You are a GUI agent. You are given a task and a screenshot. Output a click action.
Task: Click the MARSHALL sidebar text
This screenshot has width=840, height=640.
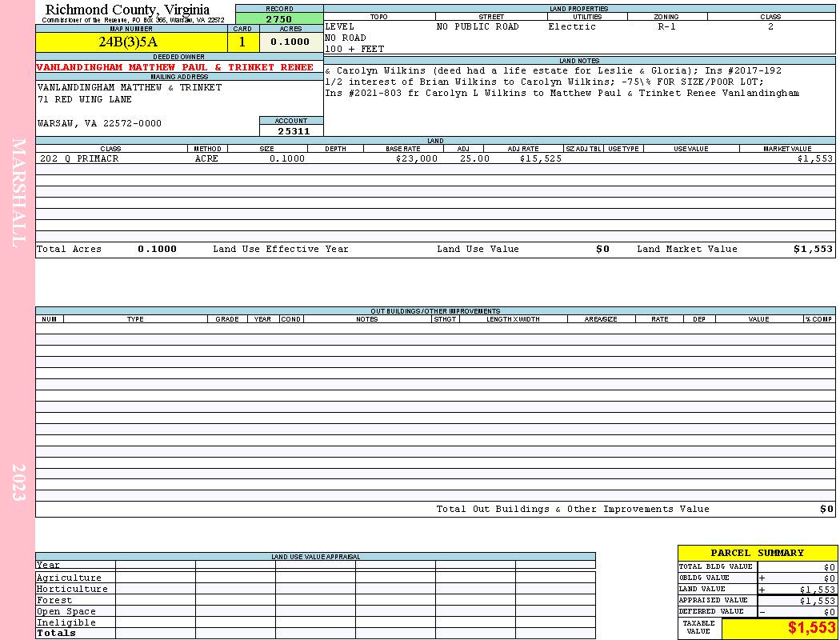[18, 193]
